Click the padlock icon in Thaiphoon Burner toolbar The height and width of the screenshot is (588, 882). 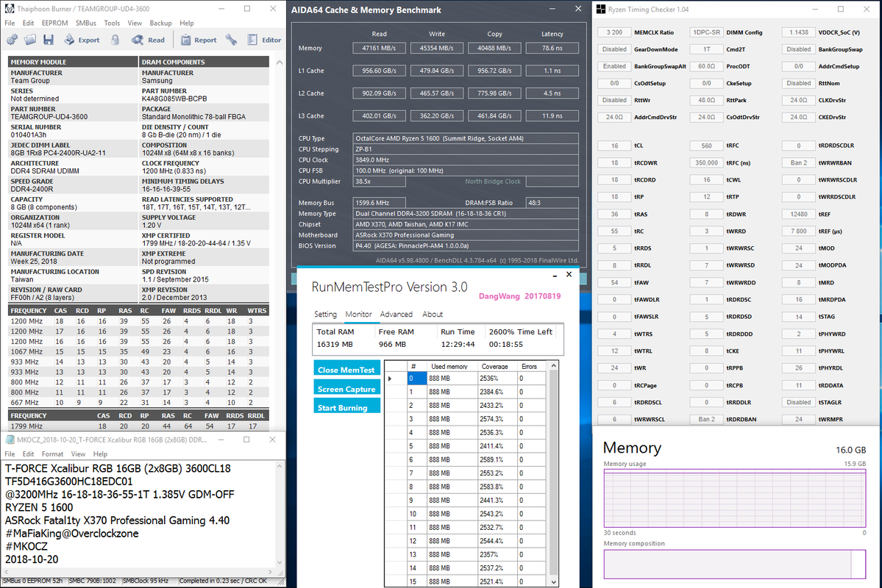115,40
